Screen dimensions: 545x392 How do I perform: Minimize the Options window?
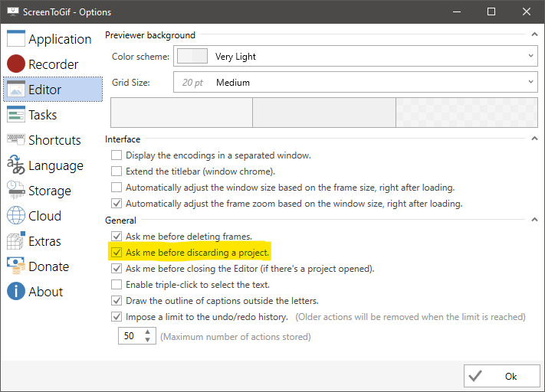[457, 11]
